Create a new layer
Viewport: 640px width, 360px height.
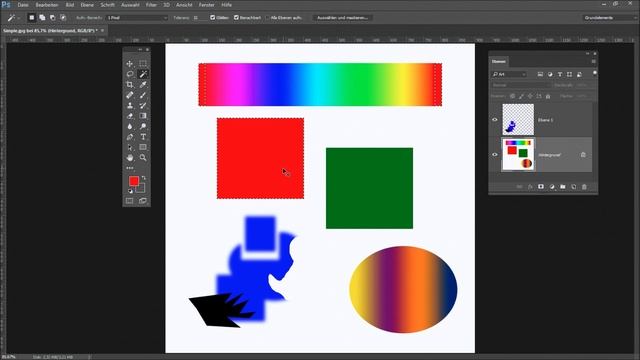point(573,187)
